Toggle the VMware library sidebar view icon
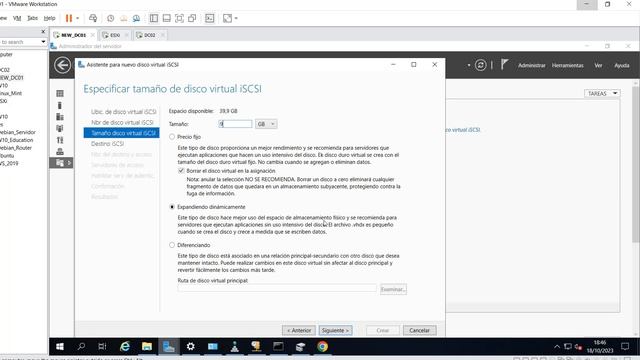Viewport: 640px width, 360px height. pos(154,18)
